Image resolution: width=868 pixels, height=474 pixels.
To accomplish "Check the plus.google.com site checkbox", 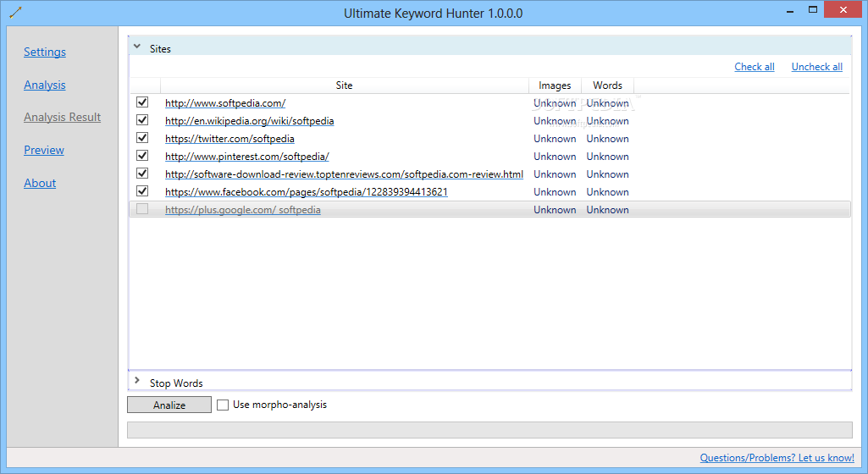I will point(142,208).
